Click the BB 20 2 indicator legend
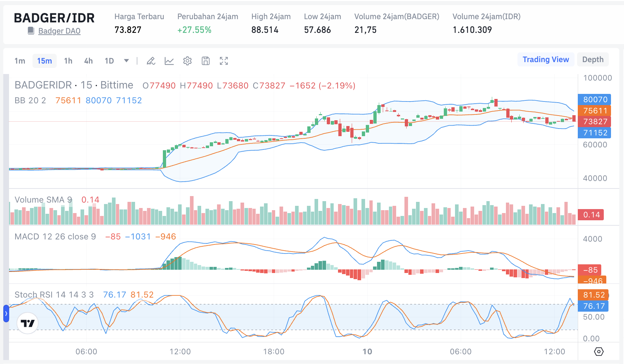 coord(30,100)
